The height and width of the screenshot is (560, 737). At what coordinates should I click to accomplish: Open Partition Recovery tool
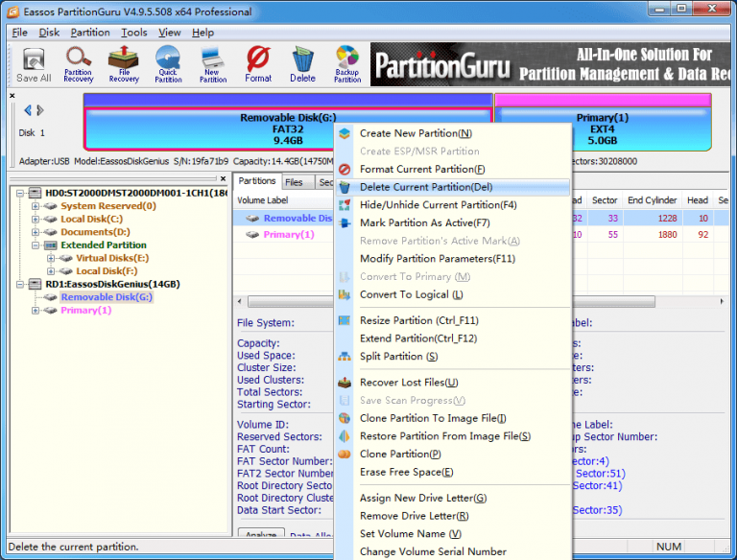coord(79,64)
